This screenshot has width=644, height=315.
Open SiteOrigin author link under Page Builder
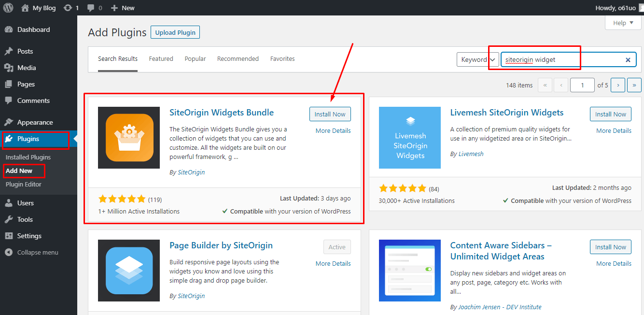(x=191, y=296)
